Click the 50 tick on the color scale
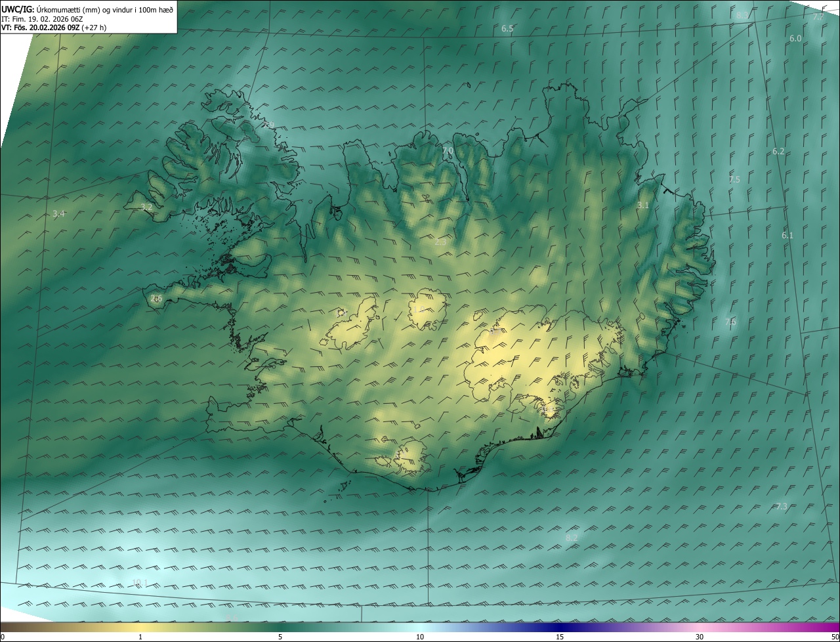840x642 pixels. [x=835, y=637]
